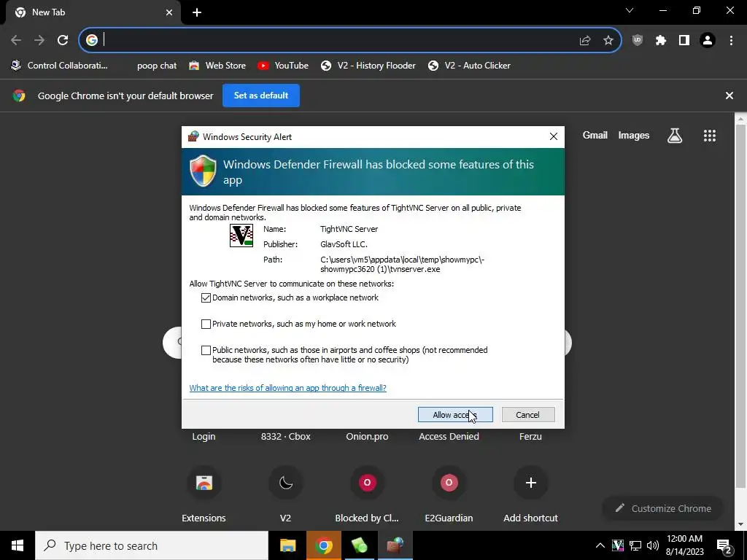Click the forward navigation arrow
747x560 pixels.
tap(39, 40)
